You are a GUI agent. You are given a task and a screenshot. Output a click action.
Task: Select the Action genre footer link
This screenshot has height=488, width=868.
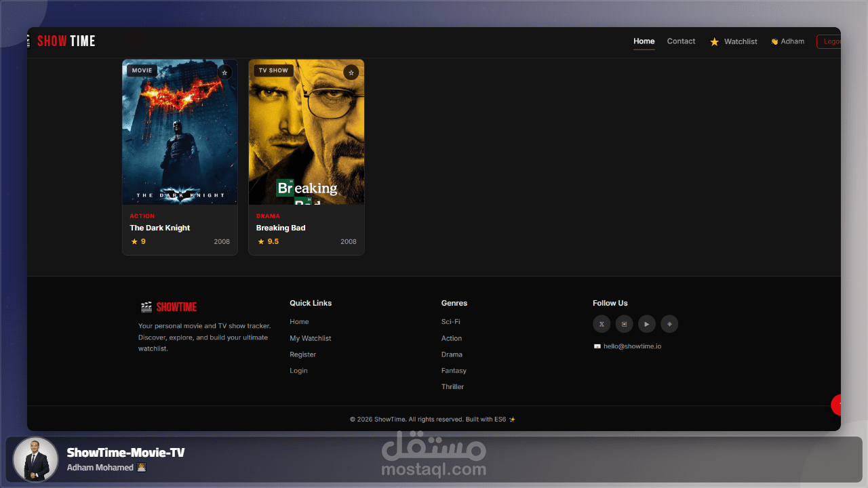pos(452,338)
